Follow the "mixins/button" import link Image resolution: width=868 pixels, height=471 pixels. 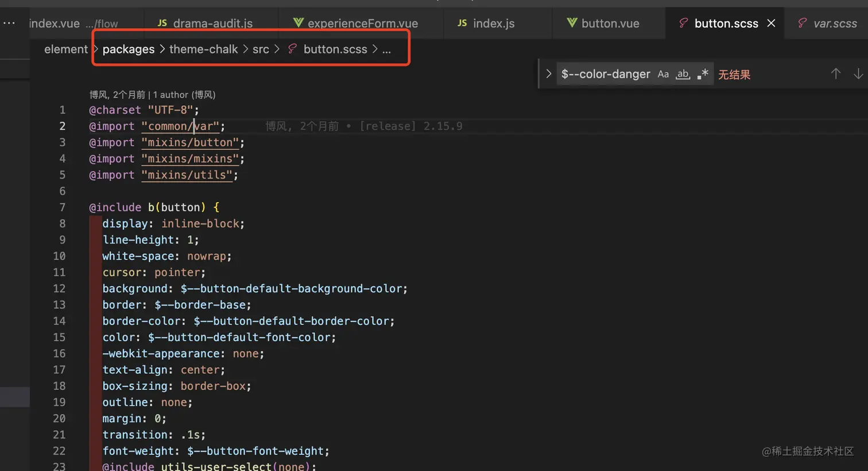pyautogui.click(x=190, y=142)
